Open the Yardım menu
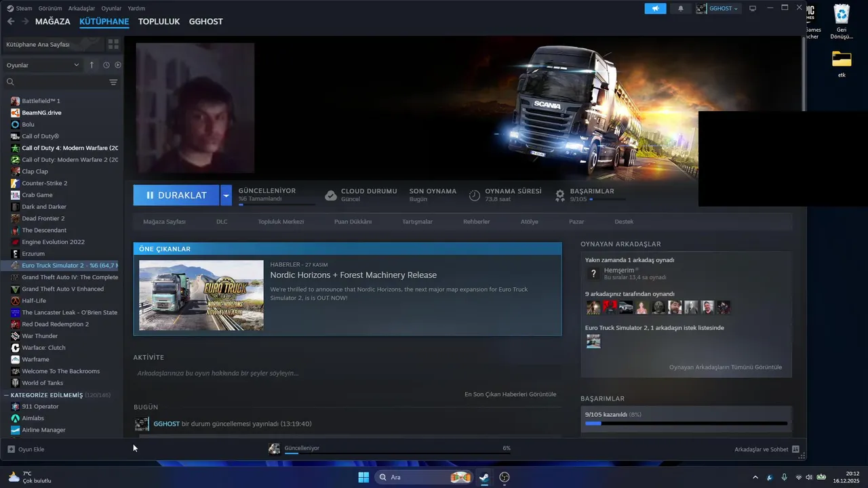This screenshot has width=868, height=488. 136,8
